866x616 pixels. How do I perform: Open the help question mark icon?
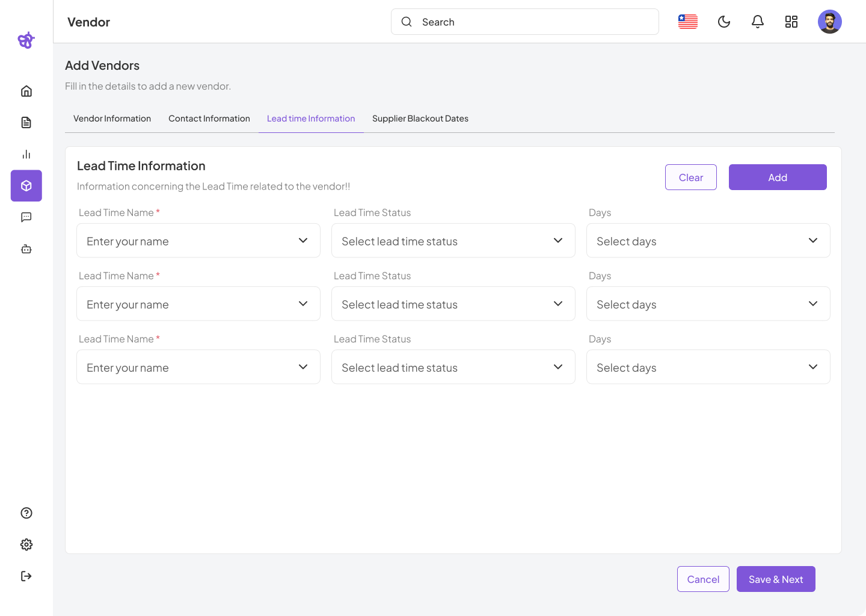tap(26, 513)
